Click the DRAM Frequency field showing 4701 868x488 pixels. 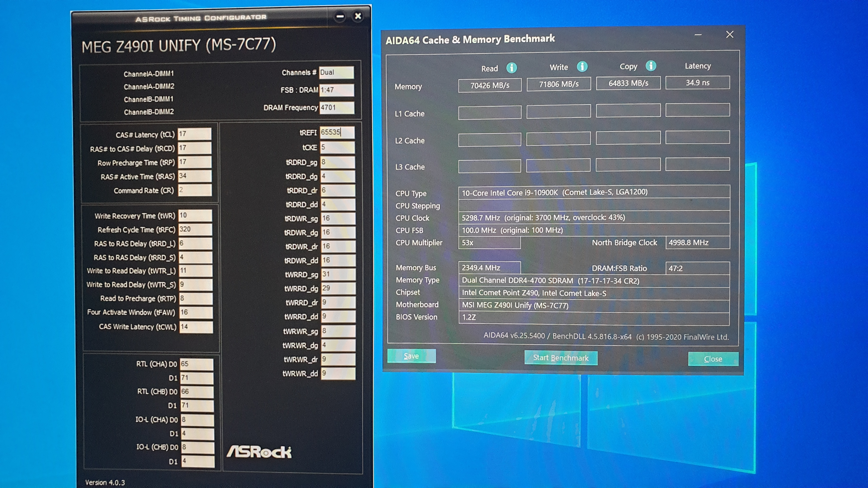(337, 108)
